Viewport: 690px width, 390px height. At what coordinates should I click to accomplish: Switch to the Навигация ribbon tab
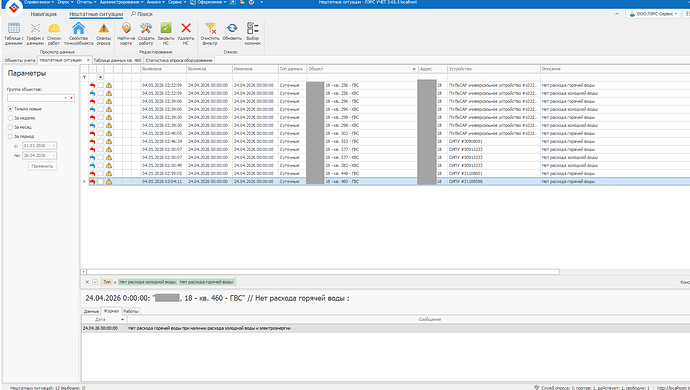click(x=44, y=14)
